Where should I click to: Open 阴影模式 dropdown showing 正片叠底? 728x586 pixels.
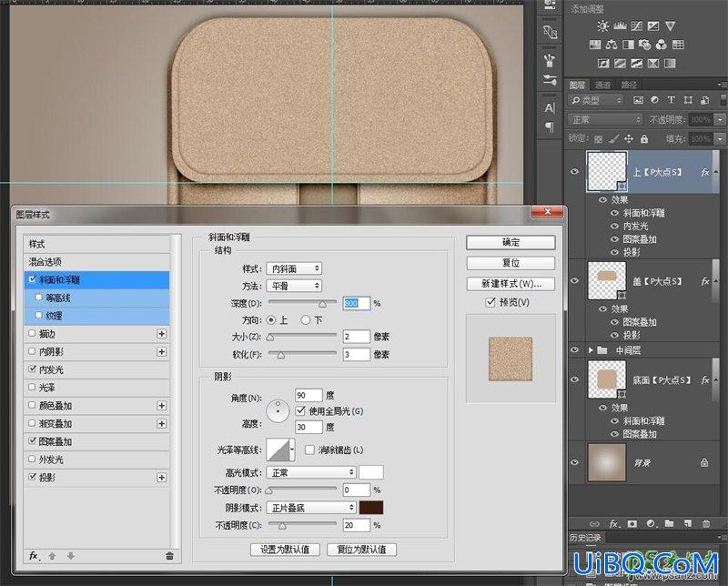[x=311, y=508]
